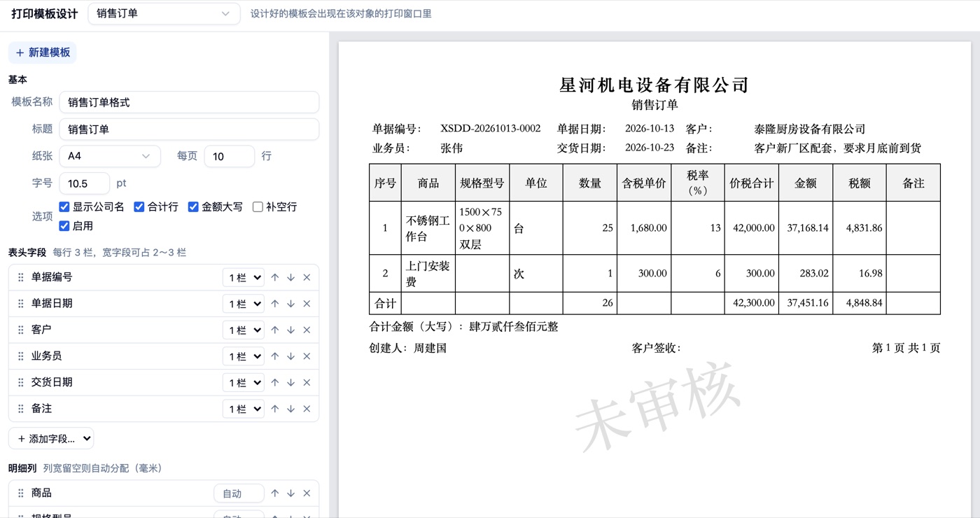
Task: Remove the 单据日期 header field
Action: click(x=307, y=304)
